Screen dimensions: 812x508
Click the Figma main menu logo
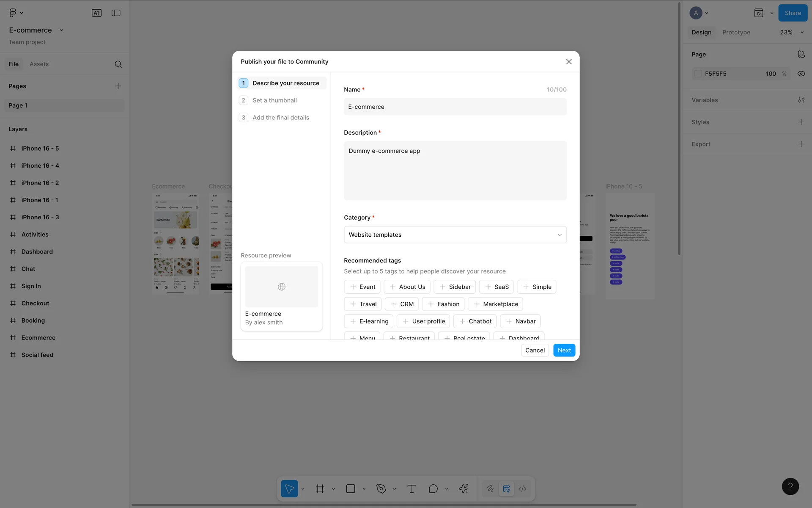tap(13, 13)
